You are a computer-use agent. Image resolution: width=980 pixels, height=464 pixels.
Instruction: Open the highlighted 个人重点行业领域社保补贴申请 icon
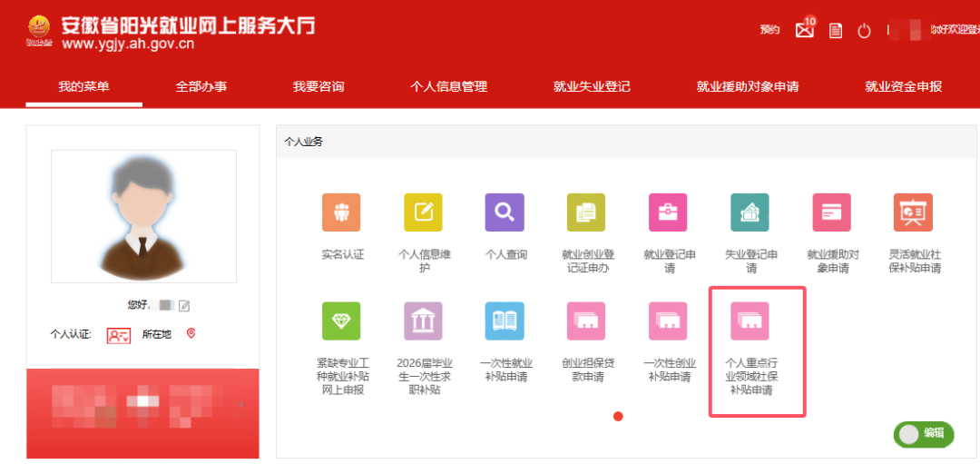pos(750,321)
